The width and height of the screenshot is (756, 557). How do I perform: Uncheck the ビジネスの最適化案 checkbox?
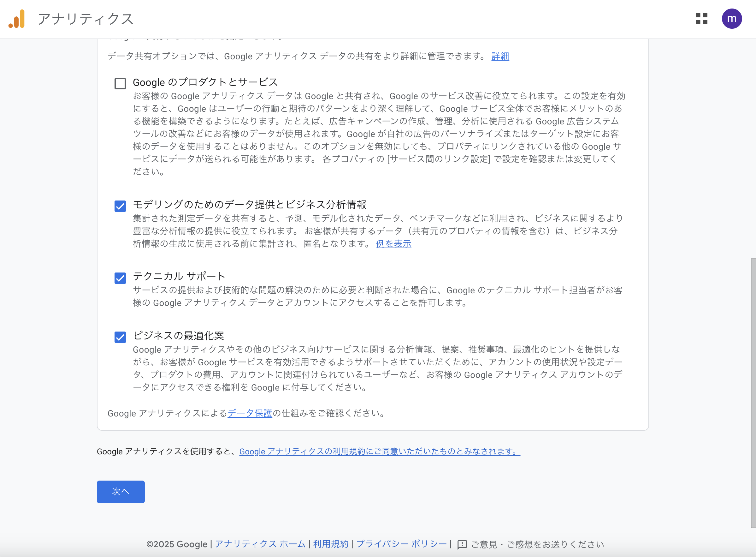[120, 337]
